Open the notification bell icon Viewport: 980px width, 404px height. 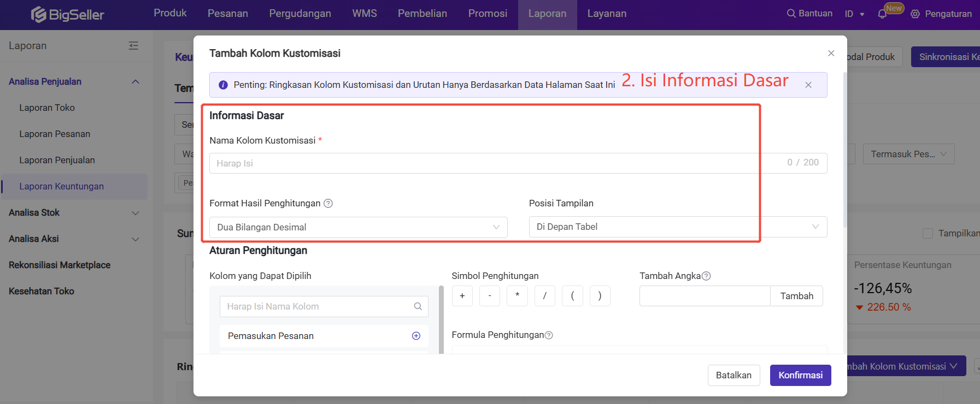tap(882, 14)
